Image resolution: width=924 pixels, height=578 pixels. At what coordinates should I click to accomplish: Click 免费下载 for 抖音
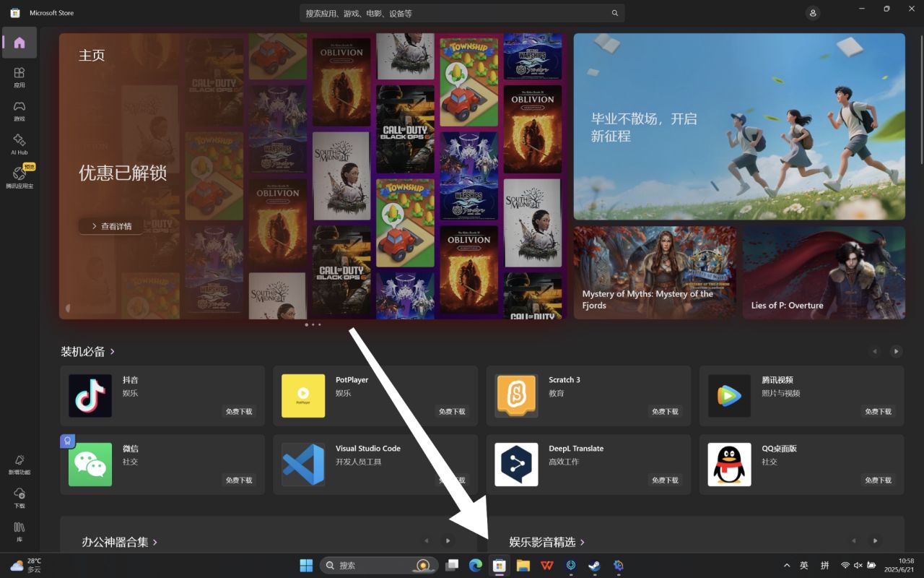239,411
